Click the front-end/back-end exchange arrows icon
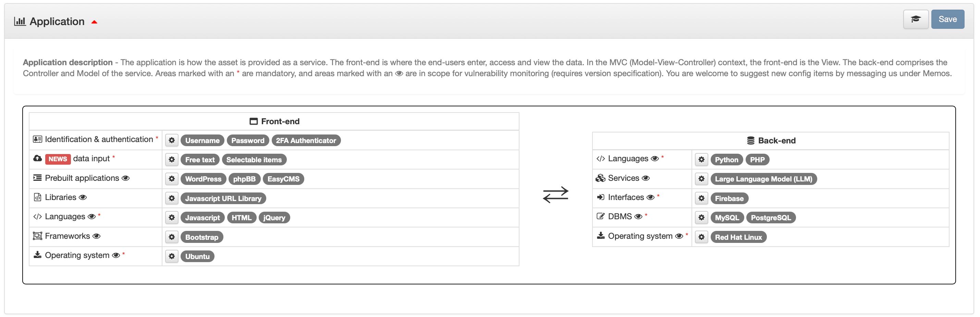This screenshot has width=980, height=317. pos(555,194)
